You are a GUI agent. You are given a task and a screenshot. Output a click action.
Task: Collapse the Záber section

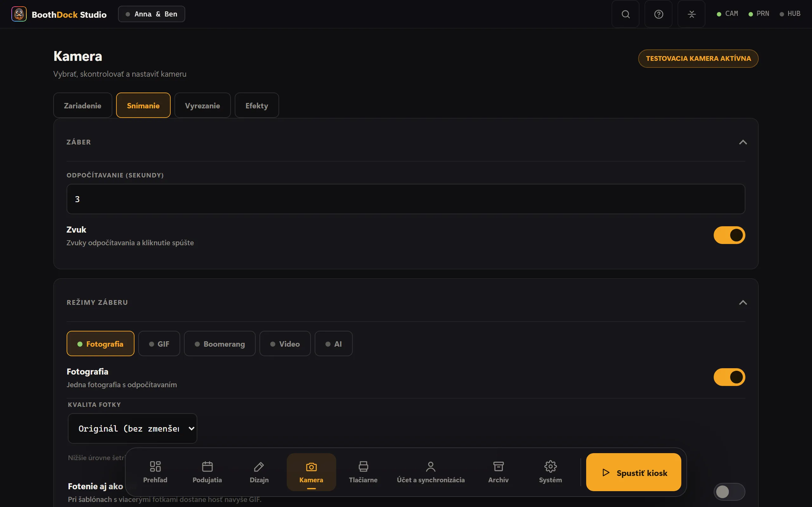coord(743,142)
